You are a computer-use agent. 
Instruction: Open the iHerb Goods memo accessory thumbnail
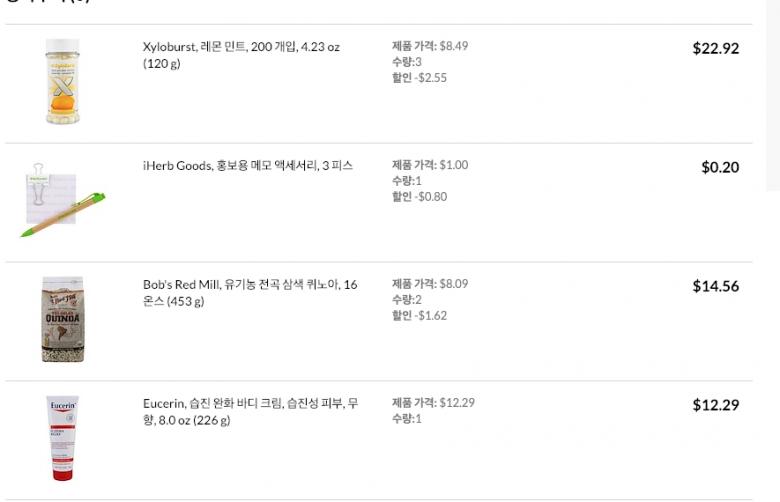(x=62, y=202)
